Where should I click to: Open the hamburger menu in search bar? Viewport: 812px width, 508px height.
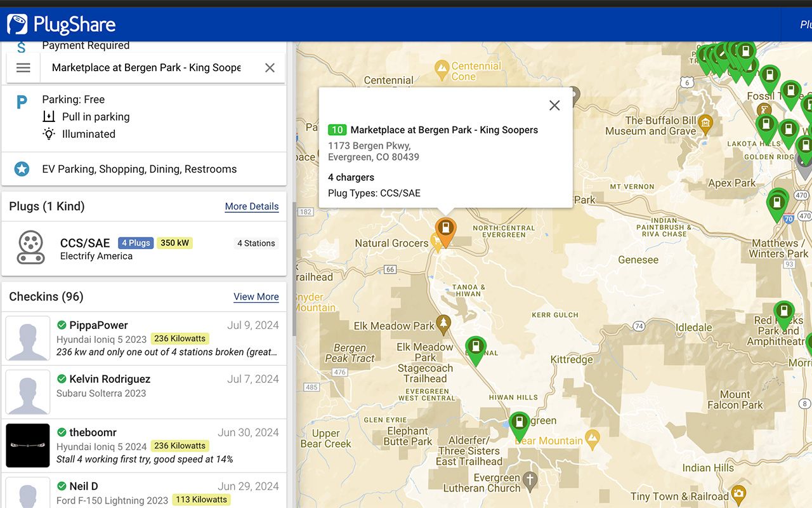coord(23,68)
